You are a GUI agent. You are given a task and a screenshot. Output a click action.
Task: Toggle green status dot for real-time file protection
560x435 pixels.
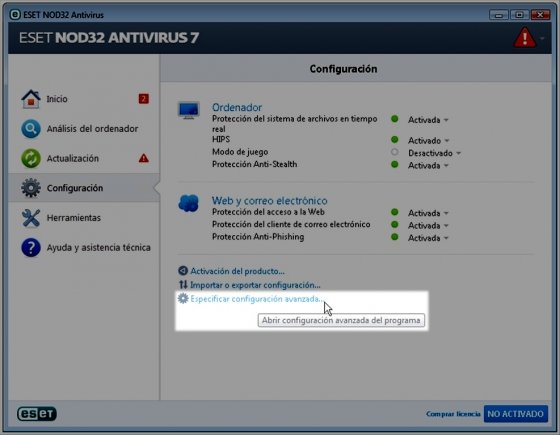tap(395, 119)
